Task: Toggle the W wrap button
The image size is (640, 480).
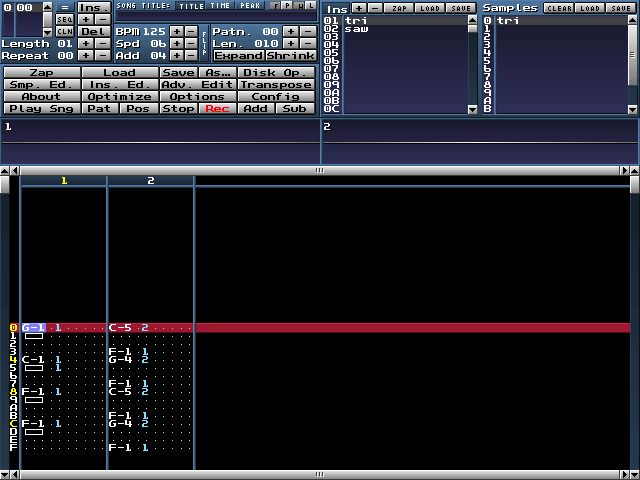Action: coord(298,6)
